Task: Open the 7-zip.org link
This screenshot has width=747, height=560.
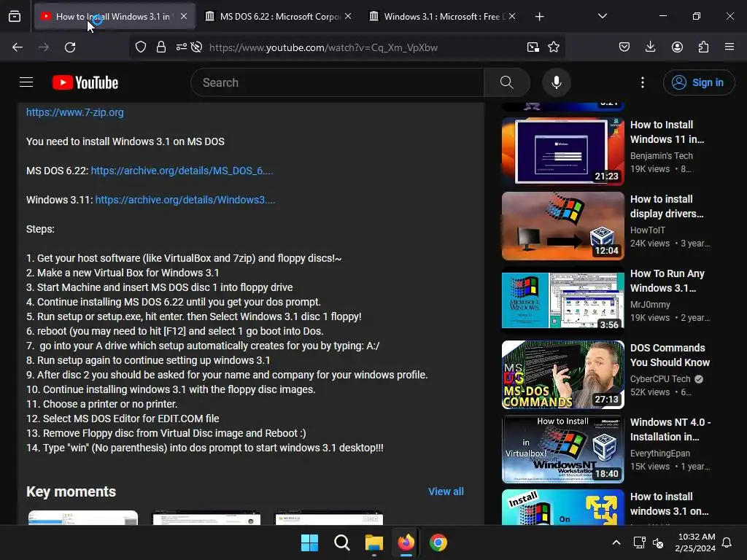Action: (75, 112)
